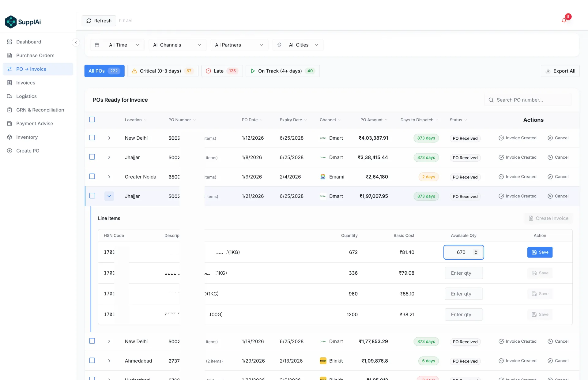
Task: Sort by Expiry Date column
Action: click(293, 120)
